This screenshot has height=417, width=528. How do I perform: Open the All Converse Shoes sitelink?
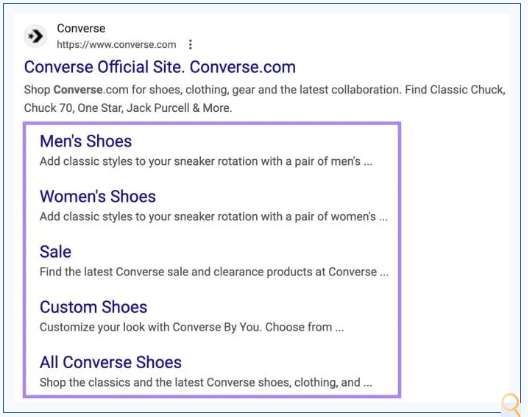point(110,362)
